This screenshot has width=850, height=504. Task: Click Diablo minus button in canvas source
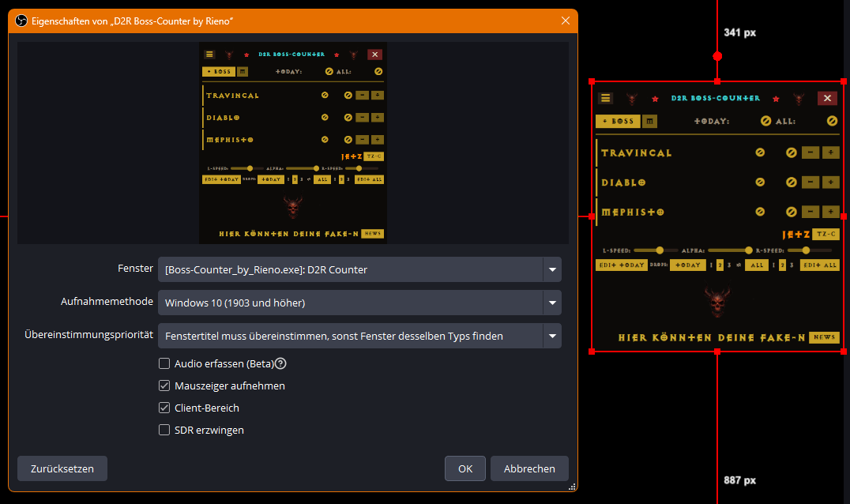(811, 182)
